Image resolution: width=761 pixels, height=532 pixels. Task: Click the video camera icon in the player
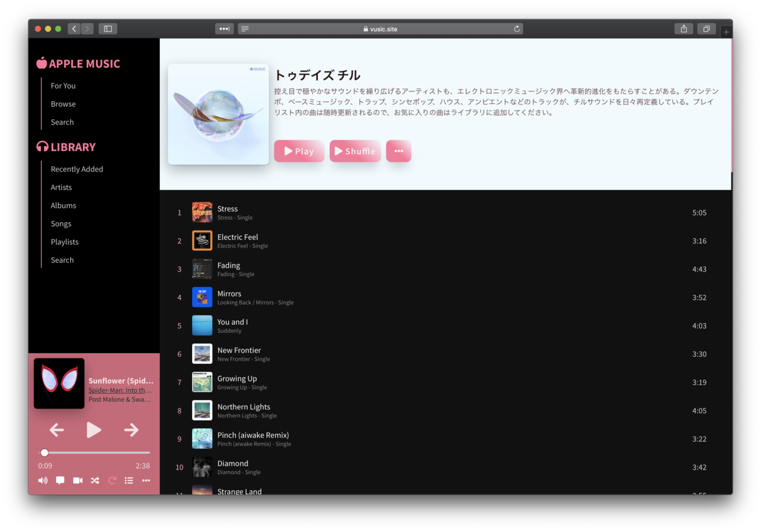click(x=78, y=481)
